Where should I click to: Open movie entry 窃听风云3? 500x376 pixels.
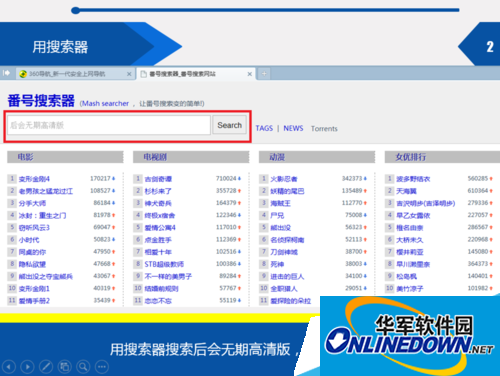[x=34, y=228]
